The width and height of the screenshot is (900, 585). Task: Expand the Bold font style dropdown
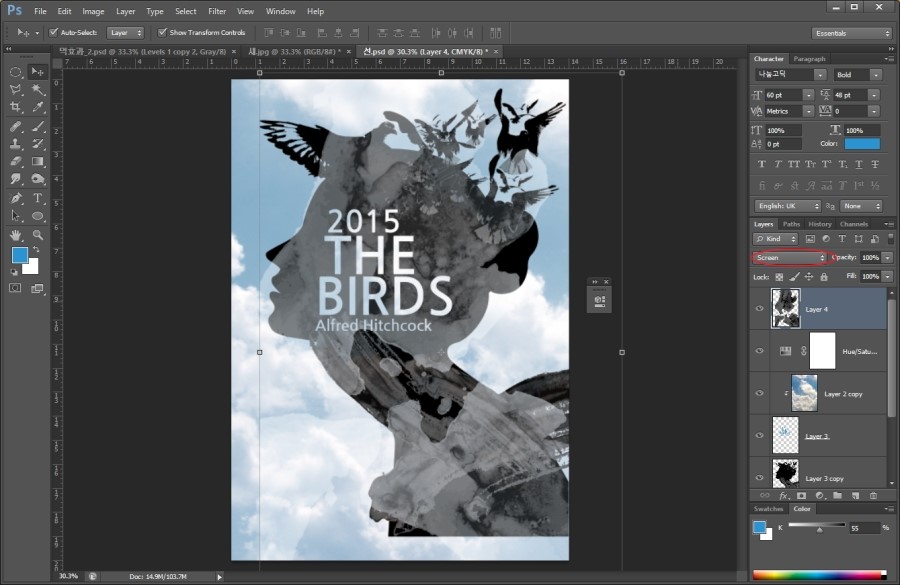click(860, 75)
